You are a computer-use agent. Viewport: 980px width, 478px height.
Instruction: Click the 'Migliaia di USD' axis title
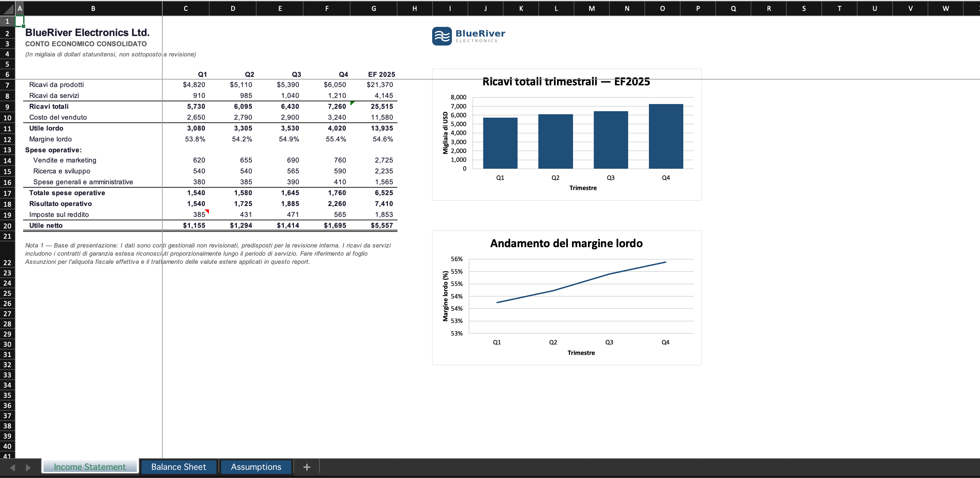pyautogui.click(x=445, y=133)
